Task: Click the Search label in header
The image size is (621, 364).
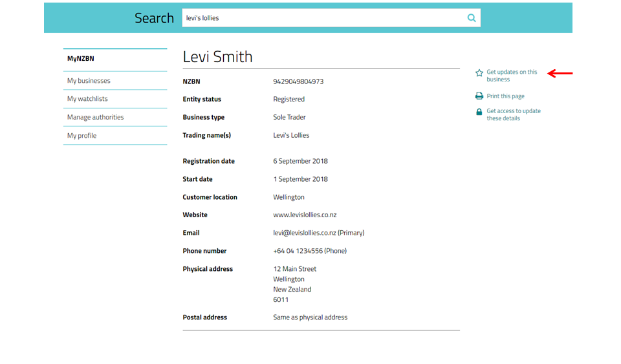Action: 154,18
